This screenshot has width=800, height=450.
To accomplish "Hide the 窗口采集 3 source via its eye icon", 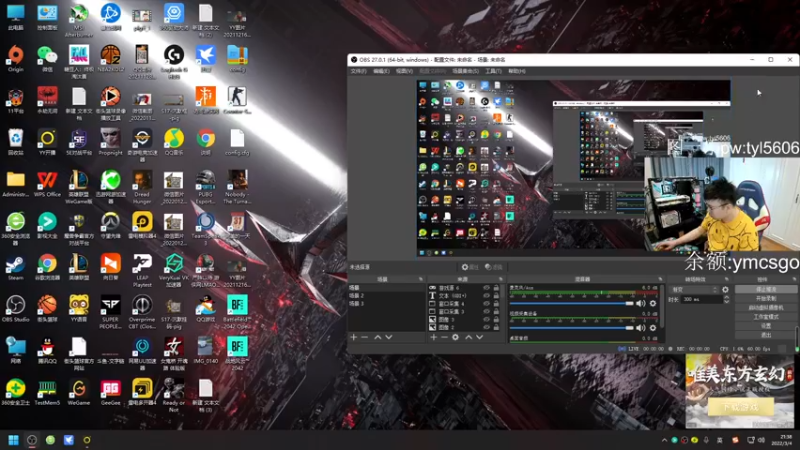I will [x=487, y=311].
